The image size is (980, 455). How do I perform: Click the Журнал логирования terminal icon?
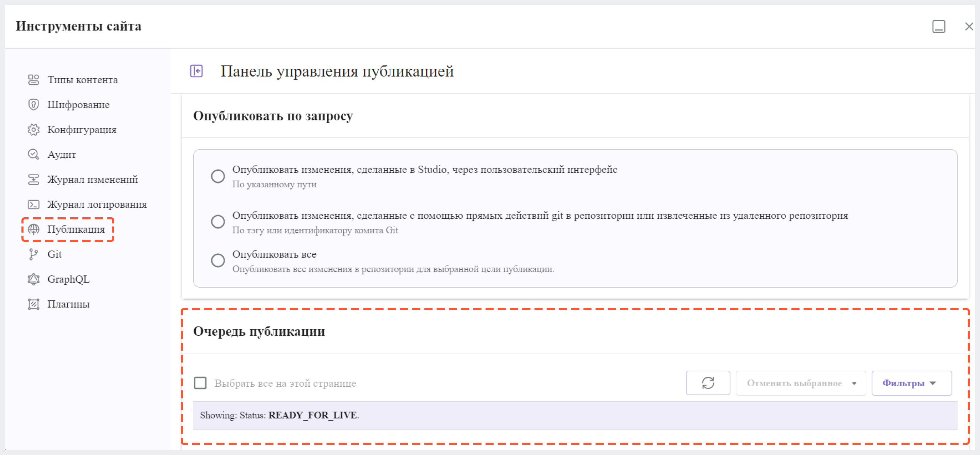tap(33, 204)
